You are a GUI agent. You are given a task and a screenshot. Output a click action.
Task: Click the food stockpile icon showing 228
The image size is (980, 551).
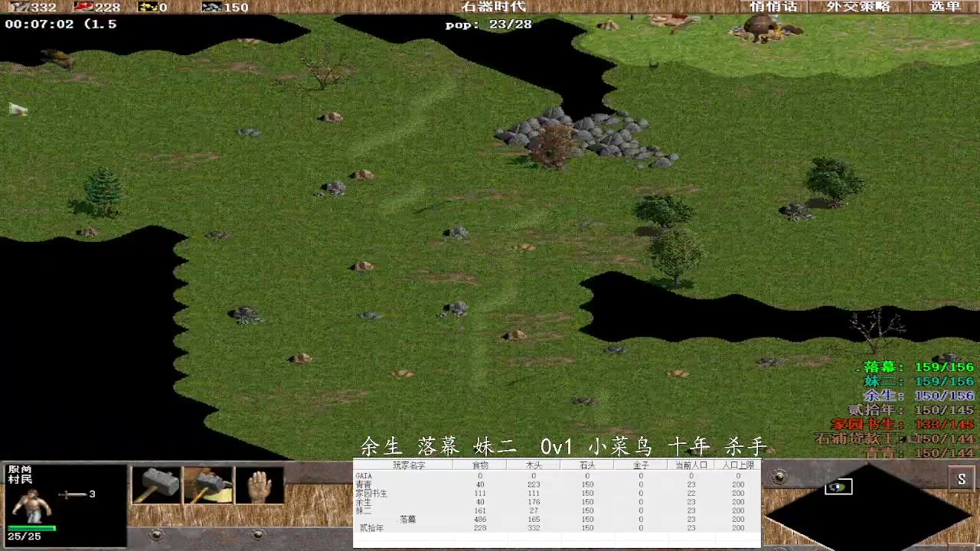tap(83, 7)
